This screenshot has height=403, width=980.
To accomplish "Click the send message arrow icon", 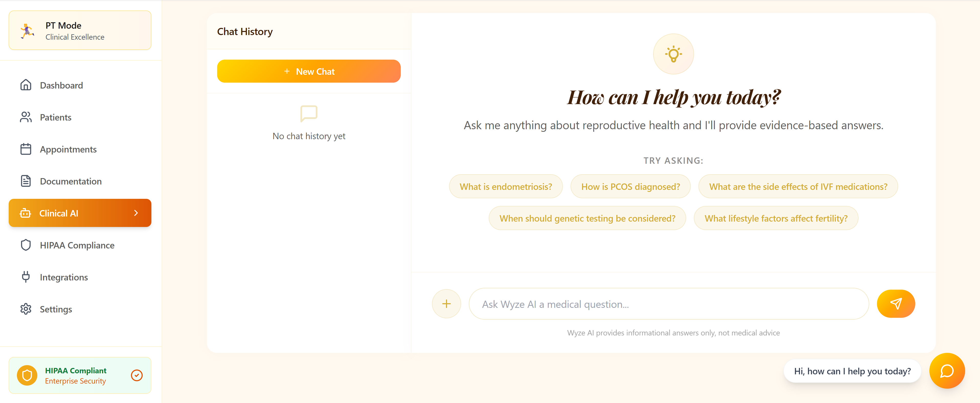I will click(896, 304).
